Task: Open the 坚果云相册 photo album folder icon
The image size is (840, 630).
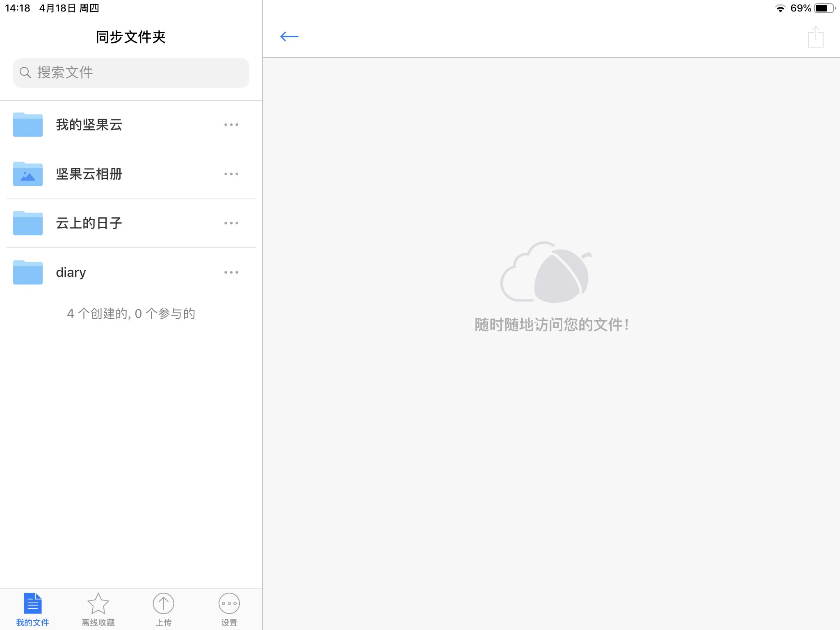Action: click(x=27, y=174)
